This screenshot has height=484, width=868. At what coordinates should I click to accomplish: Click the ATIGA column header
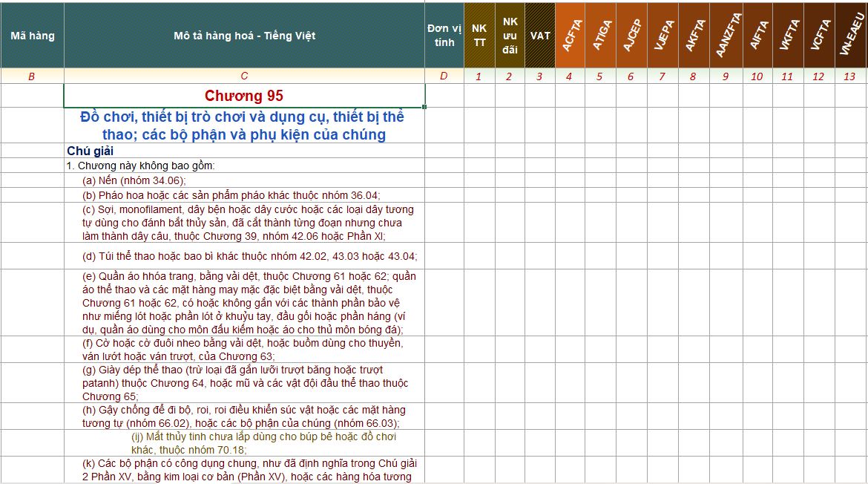pyautogui.click(x=601, y=35)
